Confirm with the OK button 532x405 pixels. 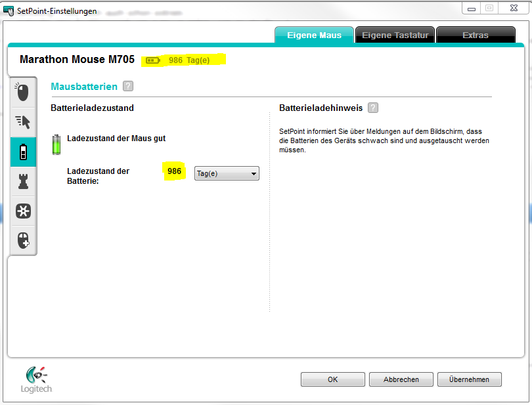pyautogui.click(x=333, y=379)
